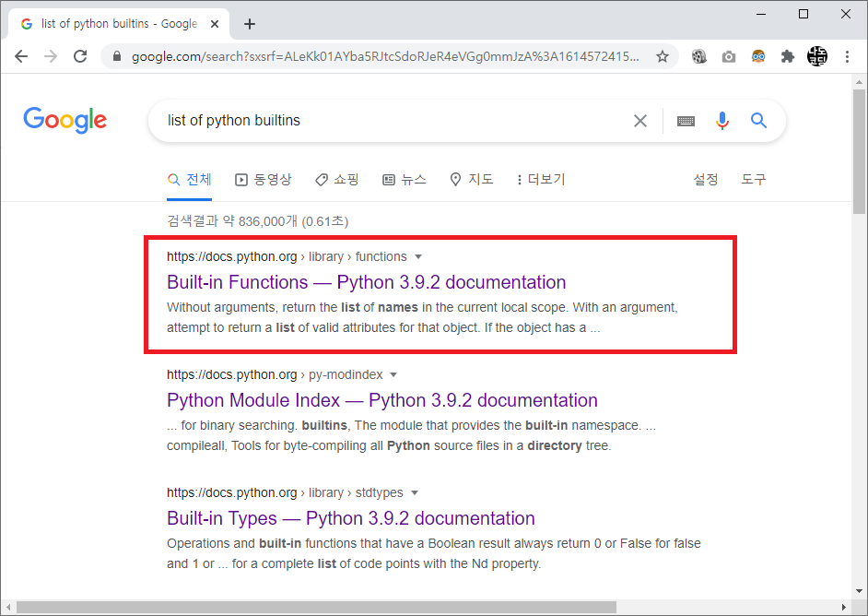Open the camera screenshot extension
Viewport: 868px width, 616px height.
click(x=729, y=56)
